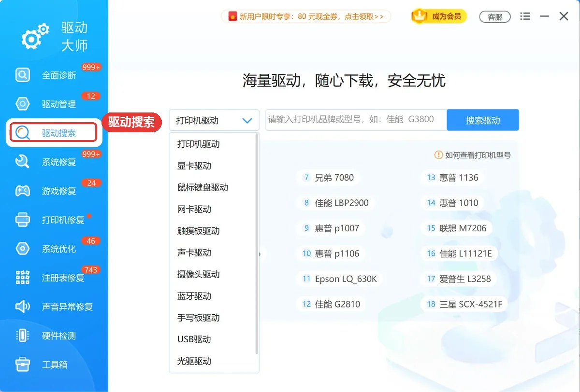Click the 打印机修复 printer icon

[23, 220]
